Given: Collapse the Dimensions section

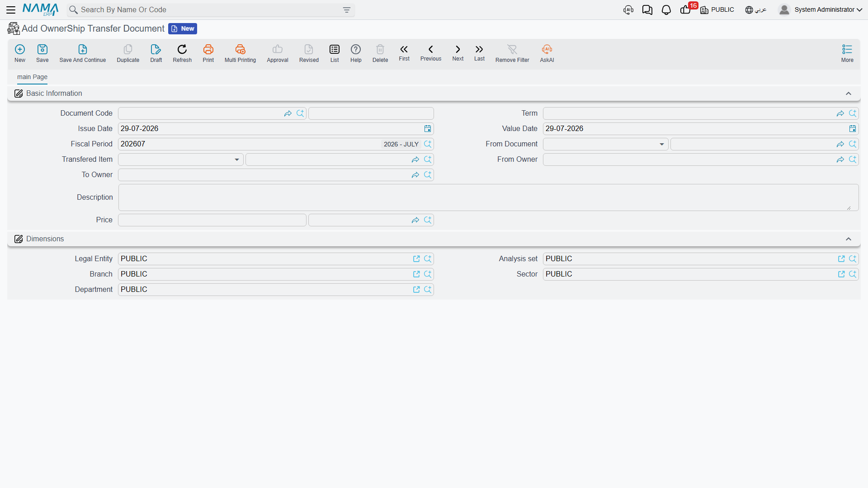Looking at the screenshot, I should [x=849, y=239].
